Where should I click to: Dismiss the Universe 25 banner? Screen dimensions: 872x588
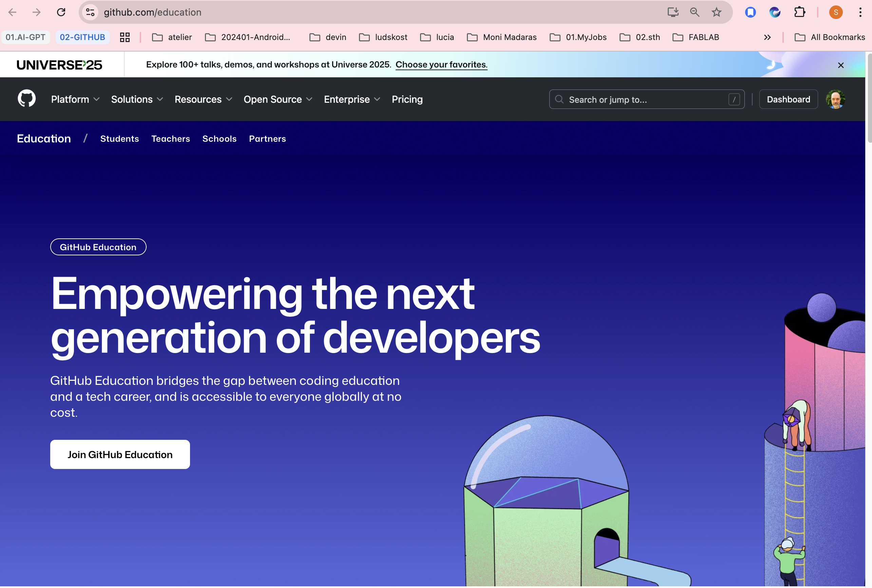click(841, 65)
